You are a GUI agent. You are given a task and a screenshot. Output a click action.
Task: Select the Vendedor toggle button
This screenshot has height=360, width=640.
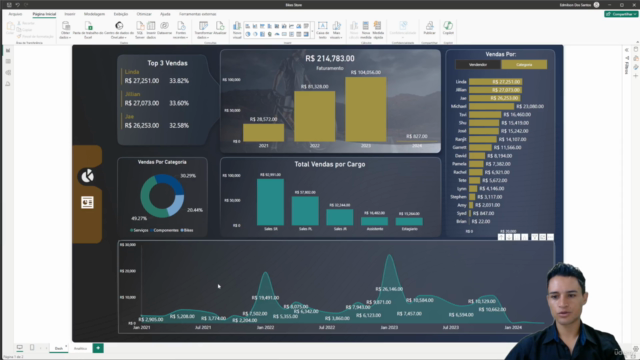[x=478, y=64]
